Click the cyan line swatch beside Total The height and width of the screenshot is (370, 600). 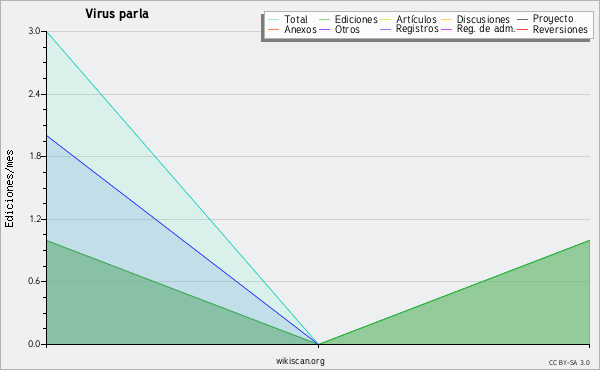pyautogui.click(x=274, y=20)
